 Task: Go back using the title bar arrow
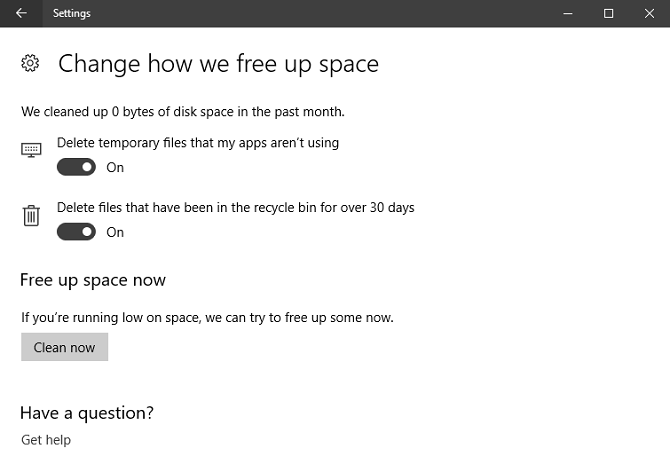tap(22, 13)
